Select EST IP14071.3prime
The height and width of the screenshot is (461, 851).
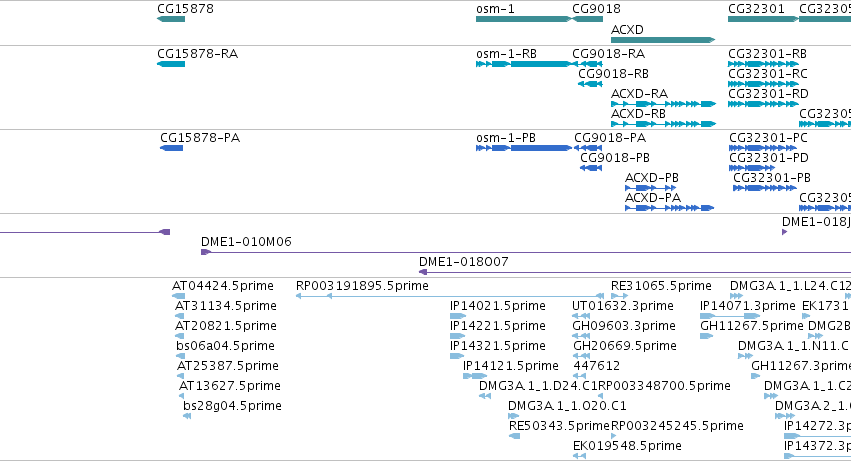730,316
